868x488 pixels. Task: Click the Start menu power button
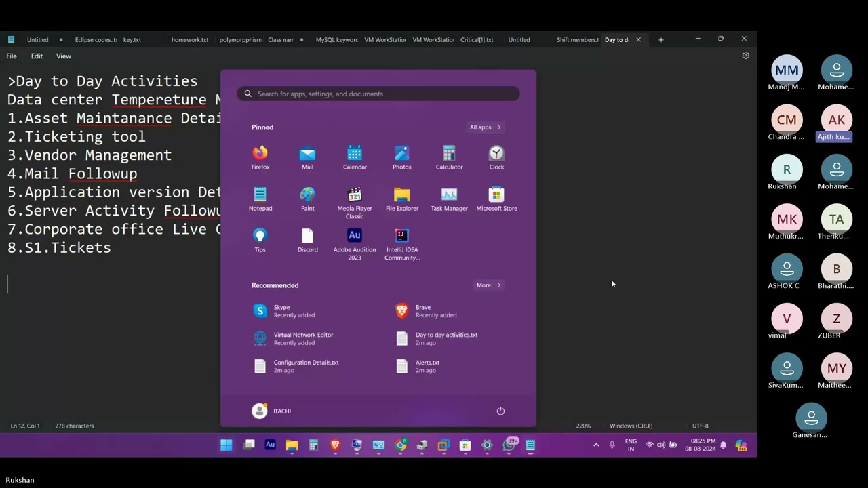[x=500, y=411]
